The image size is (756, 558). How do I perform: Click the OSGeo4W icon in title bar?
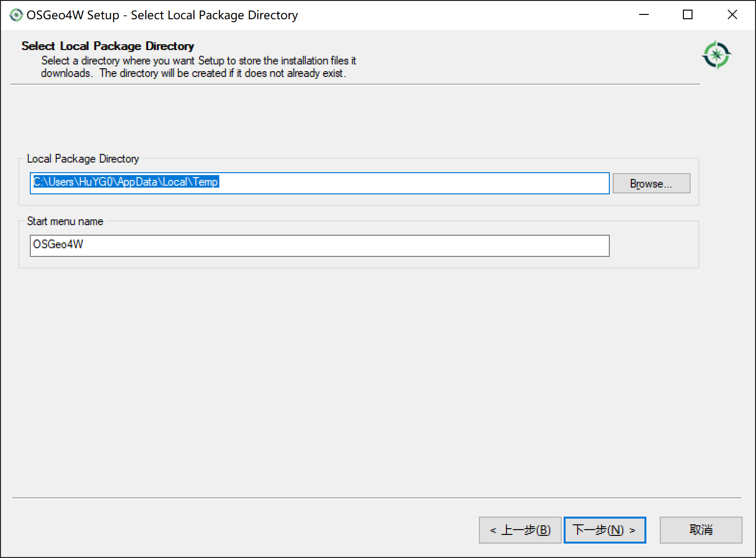16,15
